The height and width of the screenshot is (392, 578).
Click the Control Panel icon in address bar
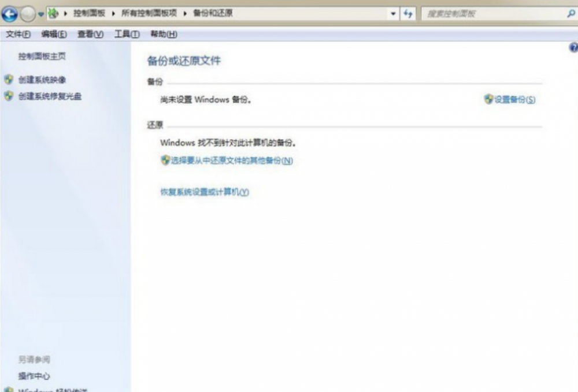pyautogui.click(x=53, y=14)
